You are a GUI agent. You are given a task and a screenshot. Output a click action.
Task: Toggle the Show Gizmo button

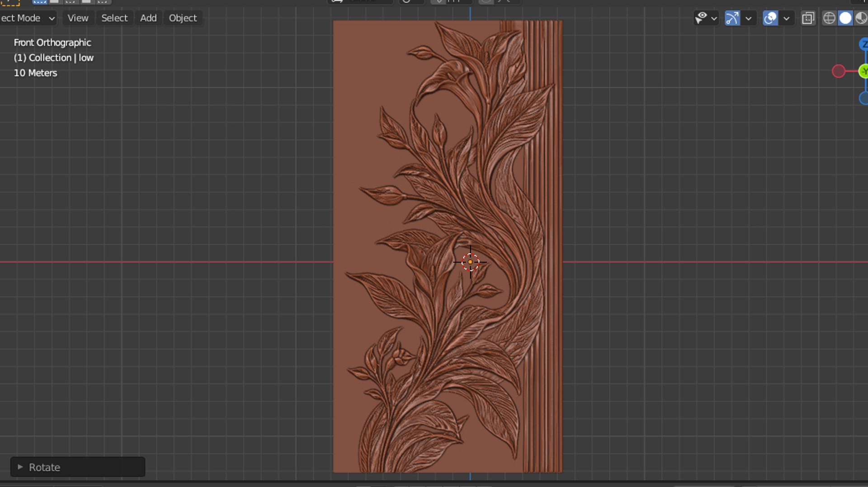[732, 18]
